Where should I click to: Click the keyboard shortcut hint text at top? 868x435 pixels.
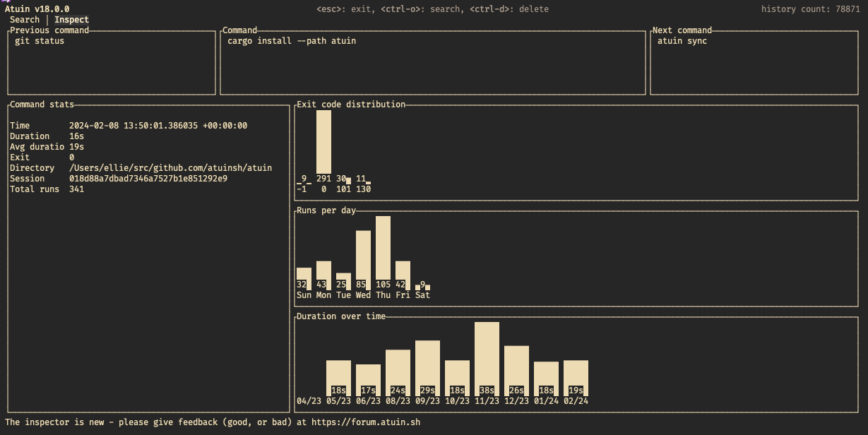[x=433, y=9]
